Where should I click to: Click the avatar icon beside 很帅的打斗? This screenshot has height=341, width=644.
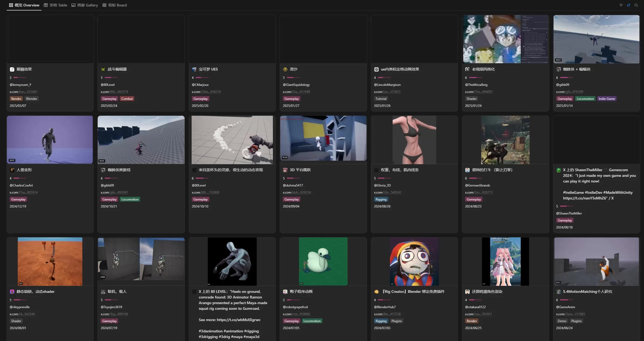(467, 170)
